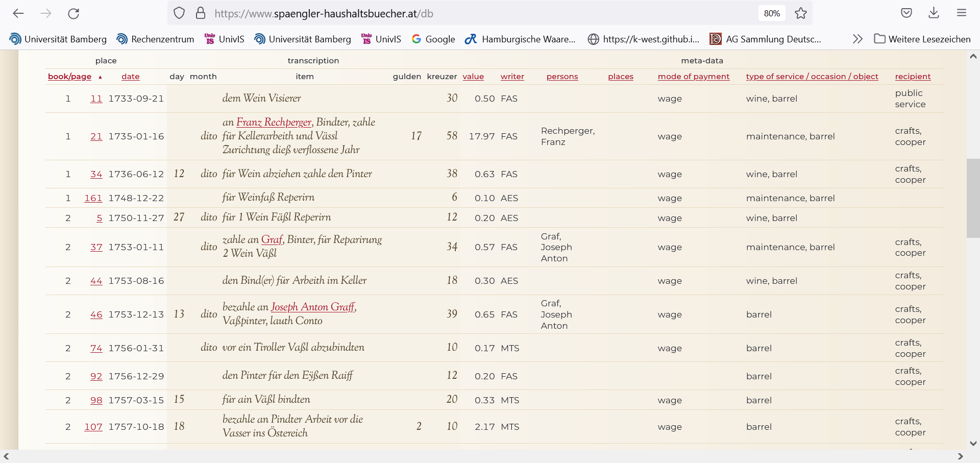The width and height of the screenshot is (980, 463).
Task: Sort table by persons column
Action: tap(562, 77)
